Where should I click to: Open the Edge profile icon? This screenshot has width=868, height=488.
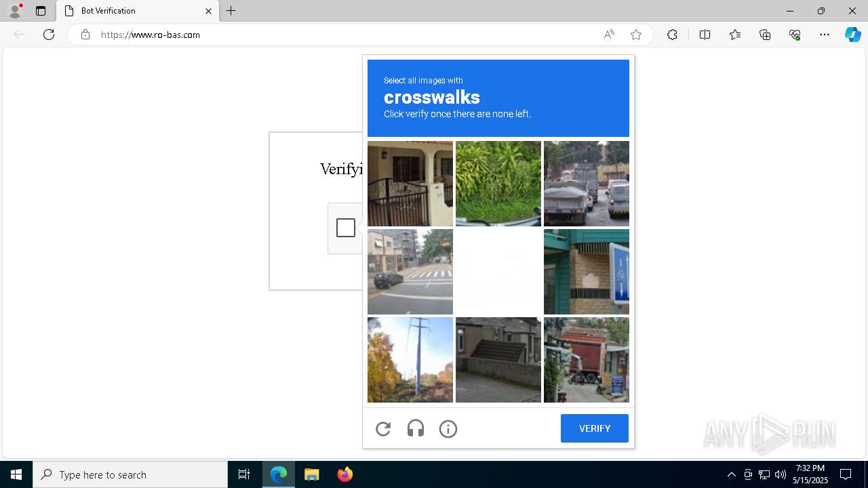pyautogui.click(x=15, y=11)
